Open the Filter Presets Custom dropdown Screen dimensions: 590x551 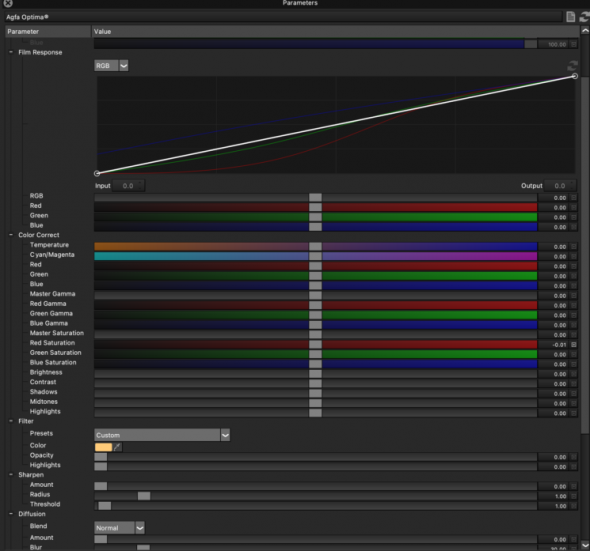pyautogui.click(x=162, y=435)
